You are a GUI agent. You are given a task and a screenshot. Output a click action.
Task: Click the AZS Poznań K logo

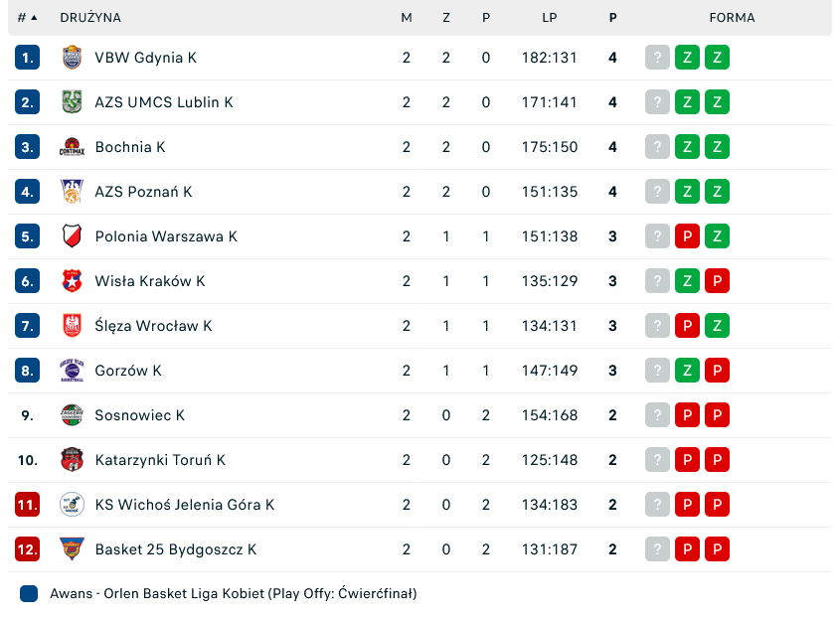[72, 192]
